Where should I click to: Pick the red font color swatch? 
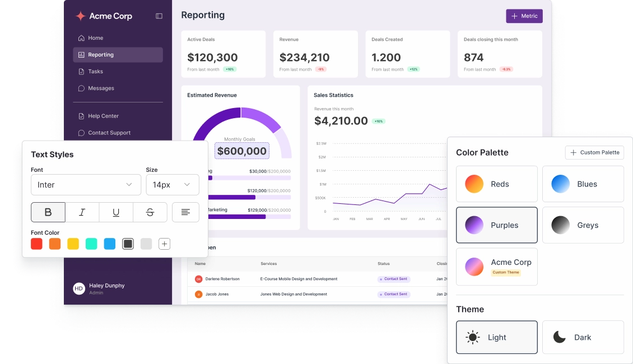coord(37,244)
